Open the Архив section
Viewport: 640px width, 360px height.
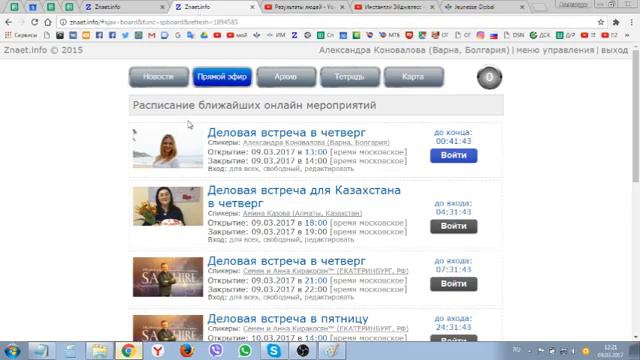tap(286, 77)
